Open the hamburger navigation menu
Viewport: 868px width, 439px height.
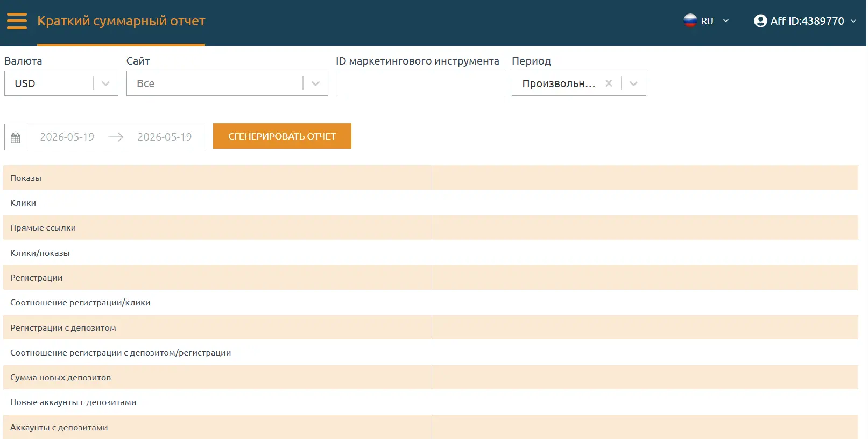(x=17, y=21)
